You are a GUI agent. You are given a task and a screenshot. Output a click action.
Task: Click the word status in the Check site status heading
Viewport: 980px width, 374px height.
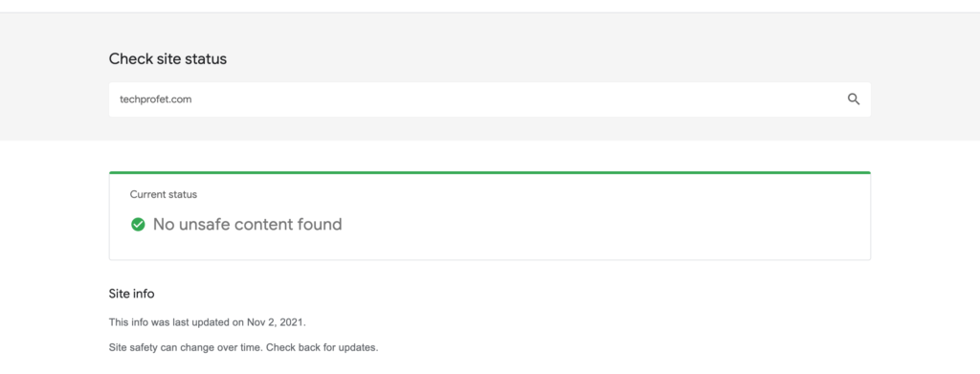click(x=209, y=59)
